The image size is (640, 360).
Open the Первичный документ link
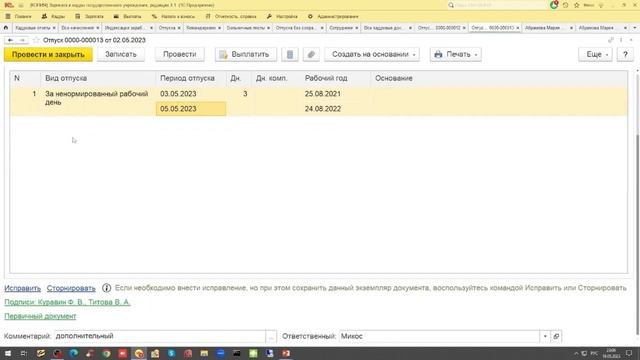(40, 316)
